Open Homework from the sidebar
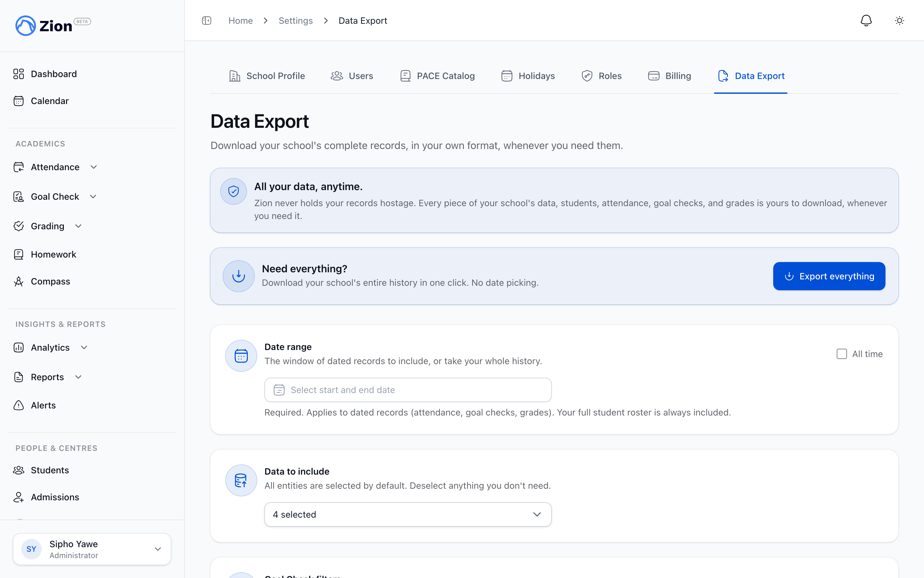This screenshot has height=578, width=924. point(54,254)
